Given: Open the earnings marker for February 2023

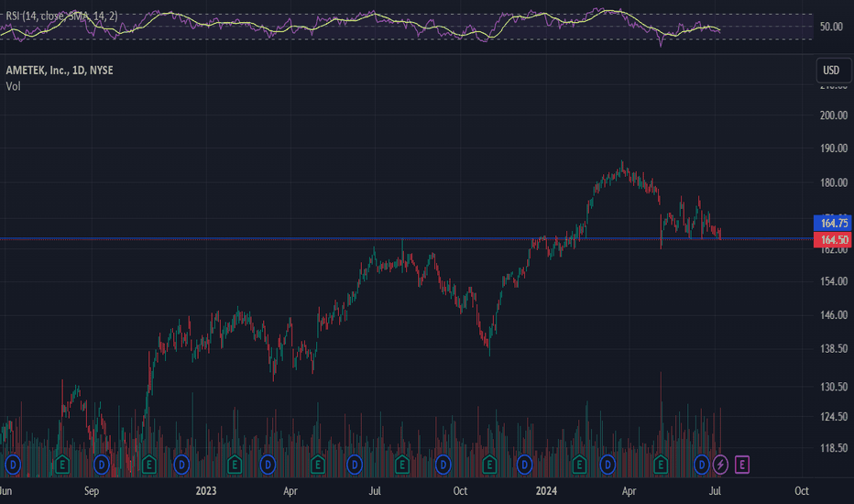Looking at the screenshot, I should coord(235,465).
